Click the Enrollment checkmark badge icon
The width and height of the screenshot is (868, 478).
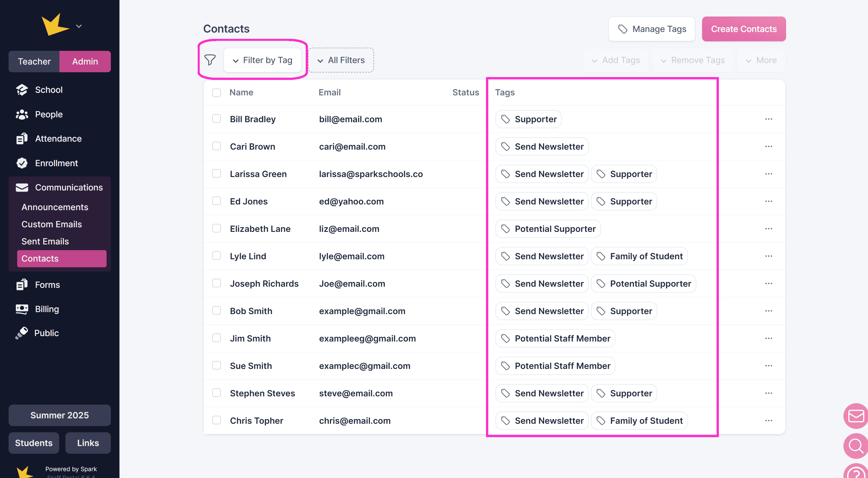pyautogui.click(x=22, y=163)
